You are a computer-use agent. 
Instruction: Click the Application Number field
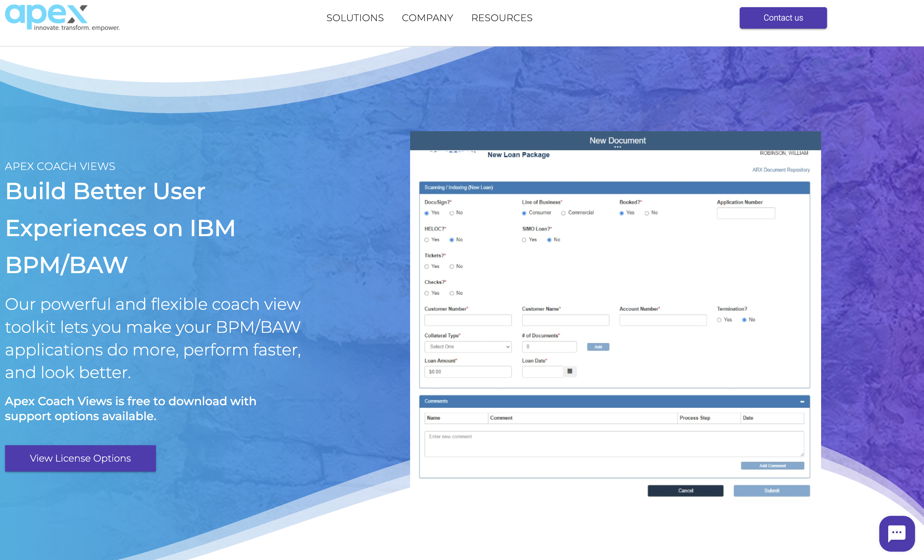point(746,213)
